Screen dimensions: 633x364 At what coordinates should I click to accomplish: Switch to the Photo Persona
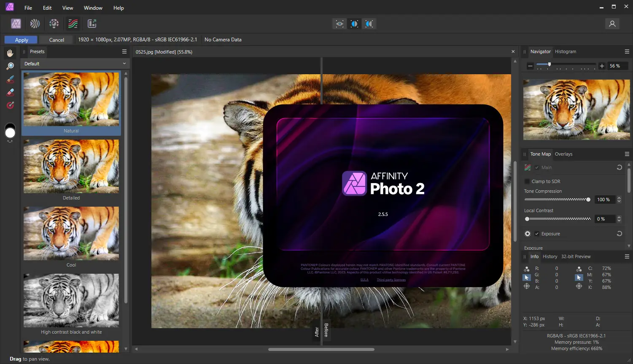click(16, 24)
